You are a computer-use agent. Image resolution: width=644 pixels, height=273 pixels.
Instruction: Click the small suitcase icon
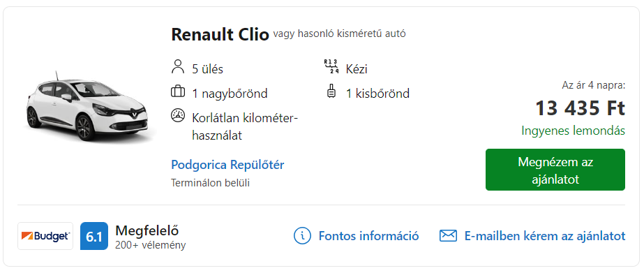pos(331,91)
